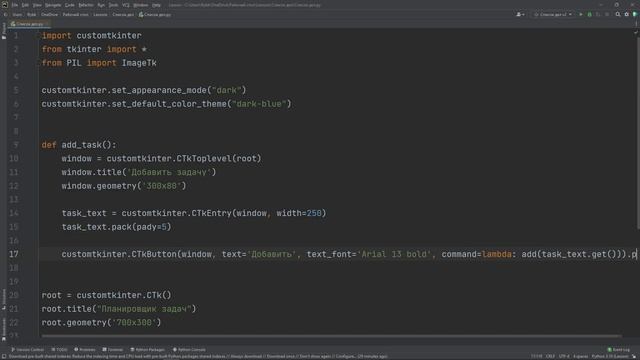
Task: Open the Help menu
Action: pyautogui.click(x=156, y=5)
